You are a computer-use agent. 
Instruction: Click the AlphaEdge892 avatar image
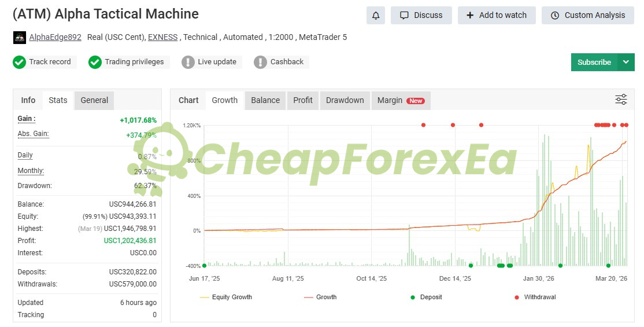[x=19, y=38]
